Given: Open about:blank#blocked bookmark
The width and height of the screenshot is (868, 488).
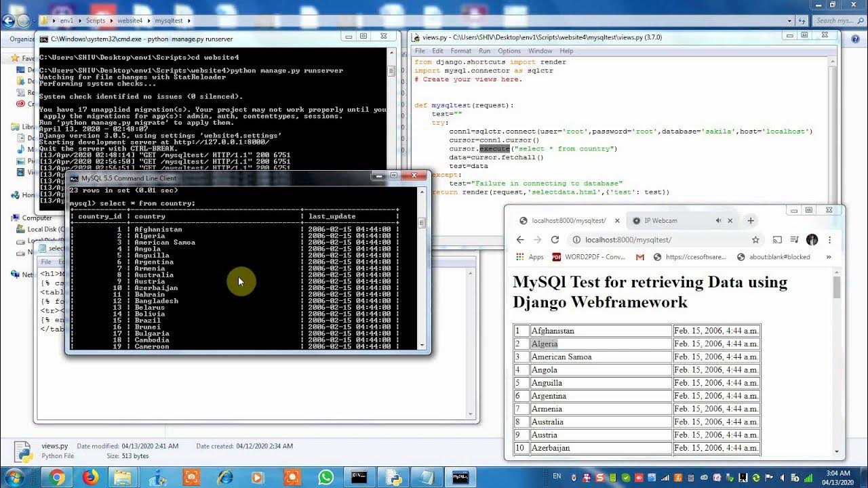Looking at the screenshot, I should (774, 257).
